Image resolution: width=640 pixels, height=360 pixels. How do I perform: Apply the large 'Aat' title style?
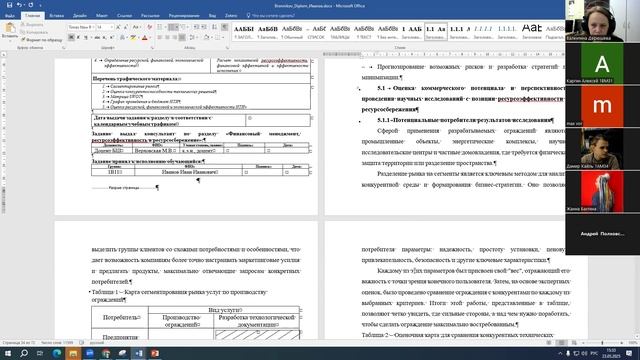531,32
